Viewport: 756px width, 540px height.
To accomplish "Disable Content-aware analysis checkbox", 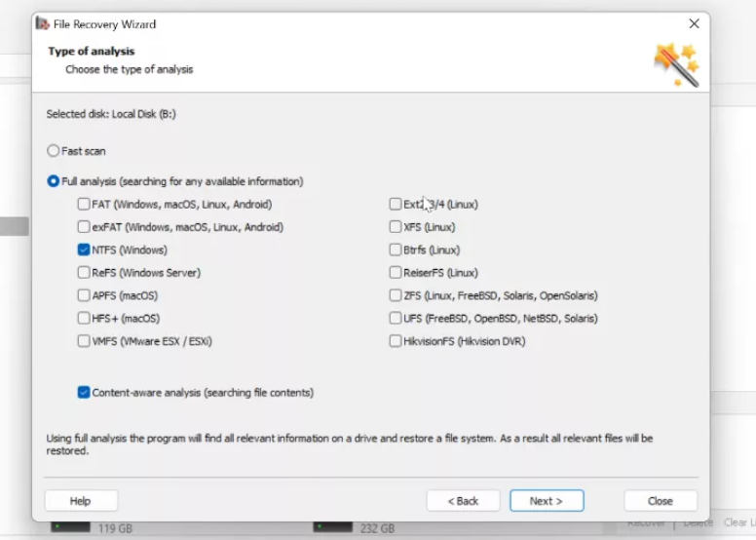I will 84,393.
